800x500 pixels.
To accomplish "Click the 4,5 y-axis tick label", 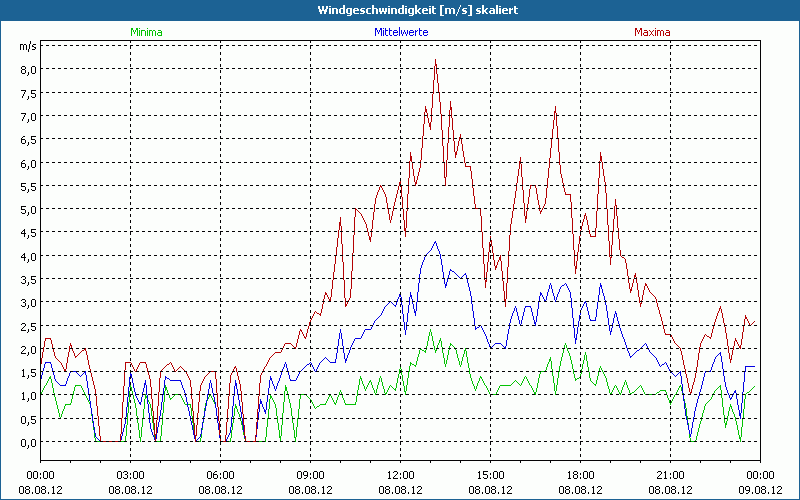I will pos(29,233).
